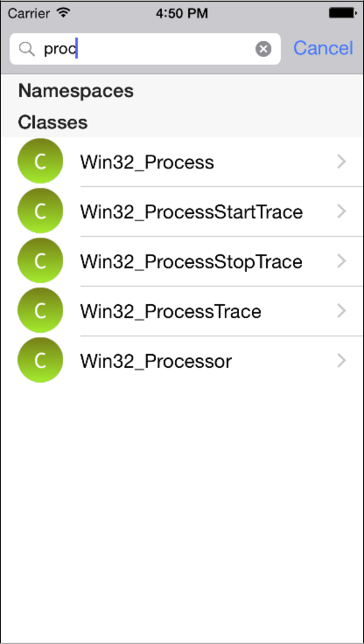
Task: Tap the class icon beside Win32_Processor
Action: point(40,361)
